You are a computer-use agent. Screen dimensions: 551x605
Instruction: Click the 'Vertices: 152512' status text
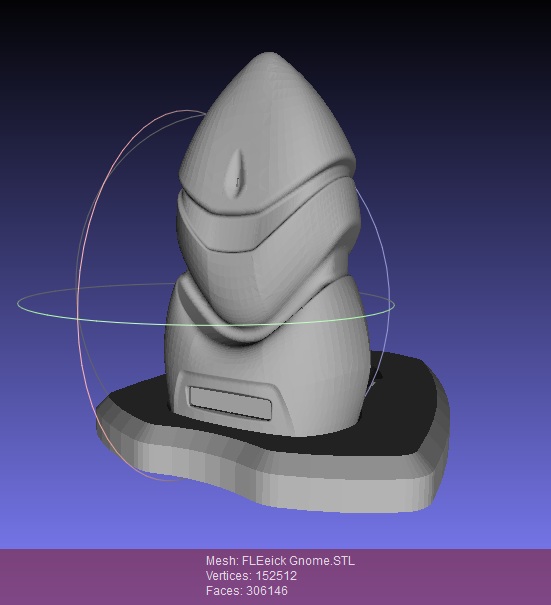coord(252,576)
